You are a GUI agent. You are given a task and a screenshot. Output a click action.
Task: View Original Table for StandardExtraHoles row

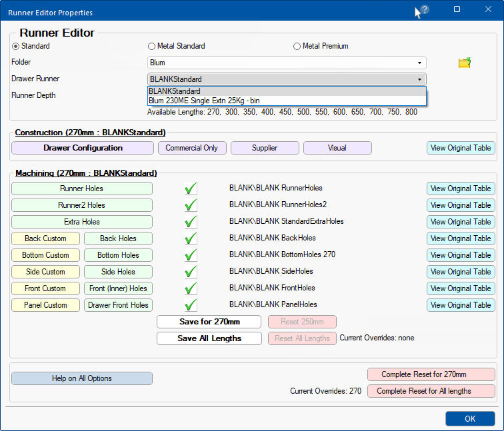click(x=461, y=222)
